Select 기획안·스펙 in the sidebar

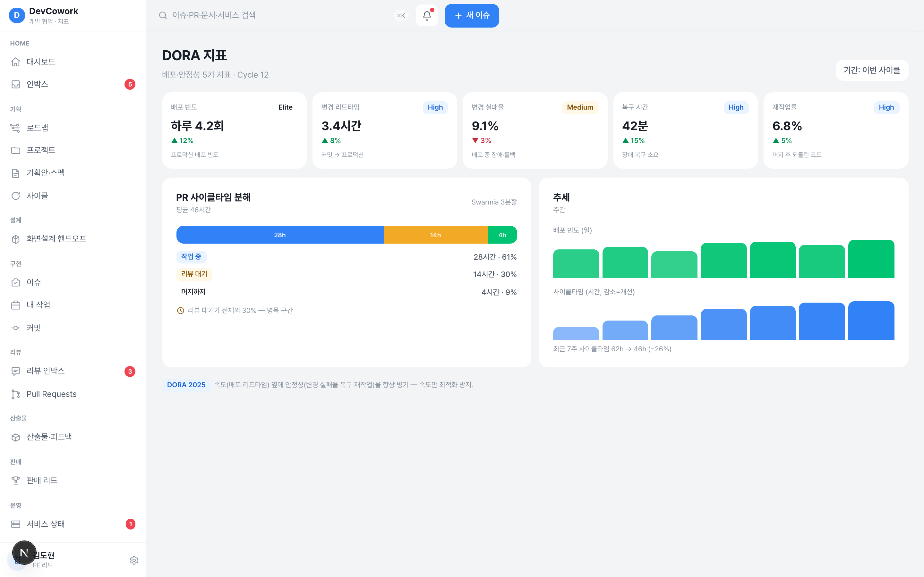tap(73, 173)
